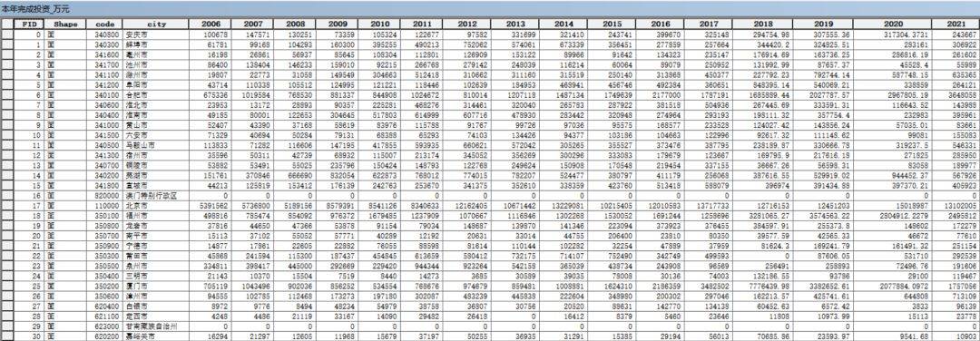Click the 2021 value 13102005

tap(955, 205)
